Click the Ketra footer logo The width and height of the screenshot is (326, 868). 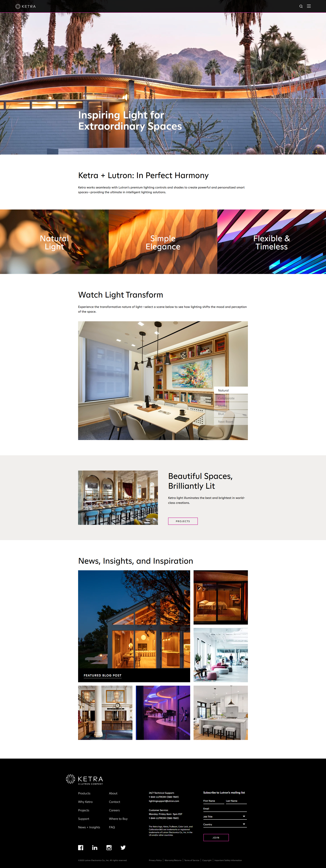click(84, 779)
